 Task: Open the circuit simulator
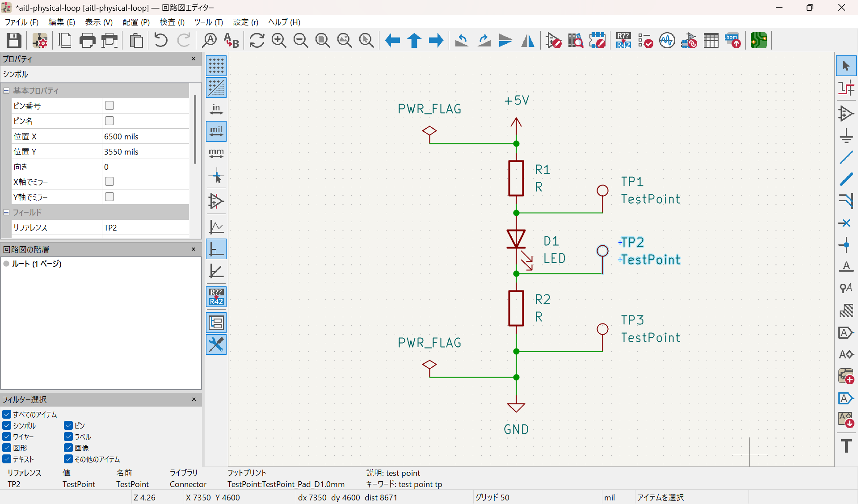tap(666, 41)
